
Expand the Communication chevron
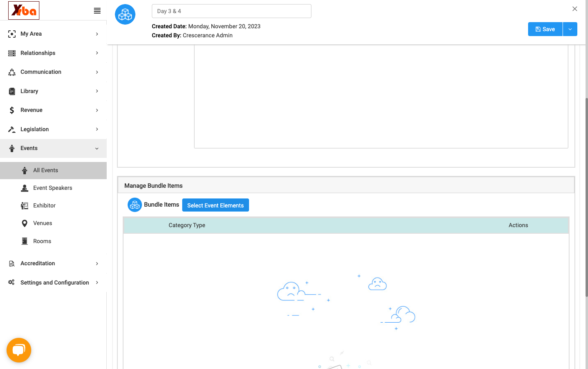97,72
